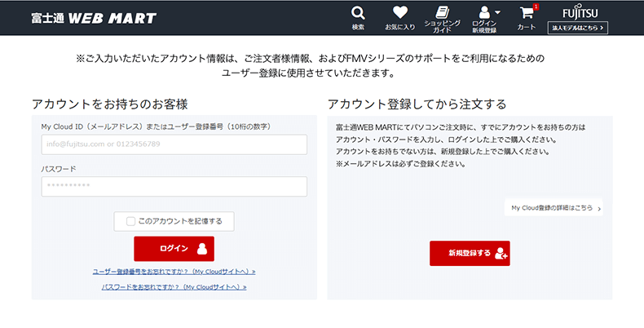Click the chevron on My Cloud登録の詳細
The height and width of the screenshot is (328, 644).
click(x=599, y=209)
